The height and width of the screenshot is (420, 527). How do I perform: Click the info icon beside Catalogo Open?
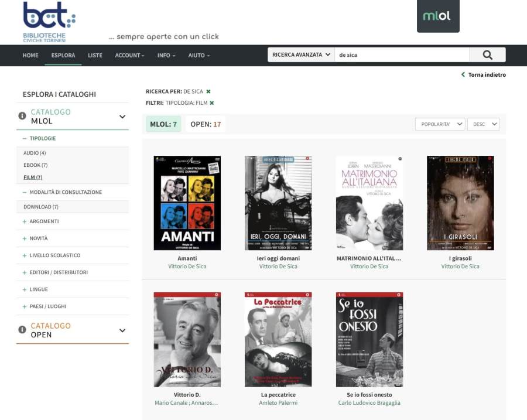(x=22, y=330)
